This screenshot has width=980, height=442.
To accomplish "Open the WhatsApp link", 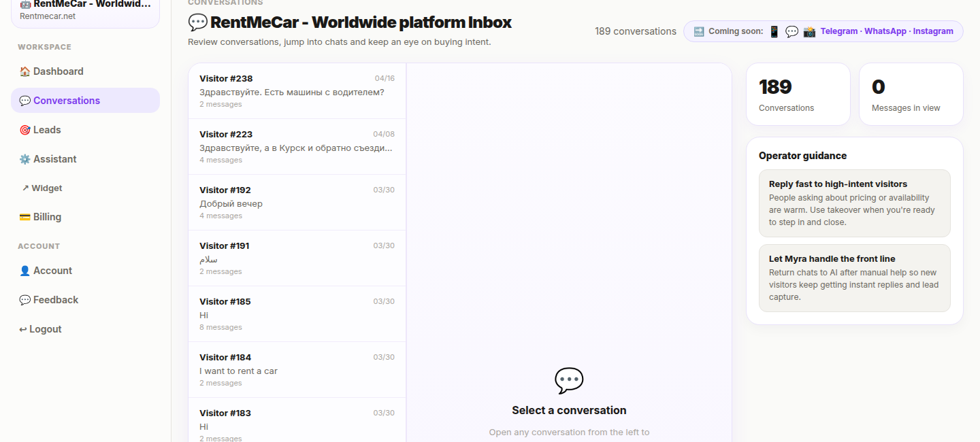I will point(885,31).
